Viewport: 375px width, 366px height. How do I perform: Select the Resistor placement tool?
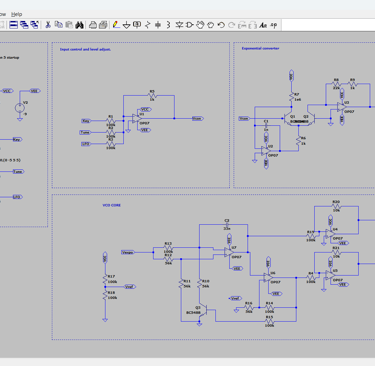pos(148,25)
